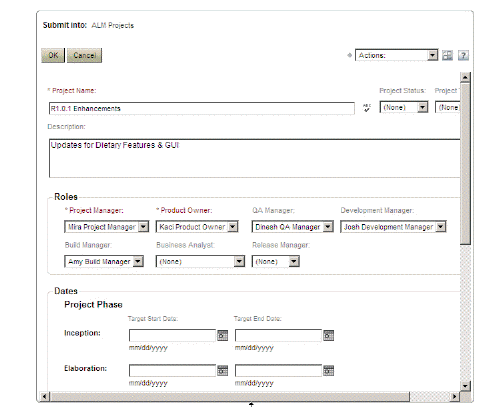Click the Target End Date column header
The width and height of the screenshot is (478, 414).
tap(258, 319)
